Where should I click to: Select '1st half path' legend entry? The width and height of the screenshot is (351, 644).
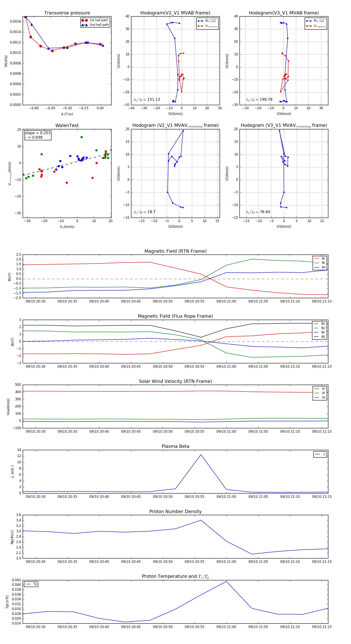tap(95, 20)
